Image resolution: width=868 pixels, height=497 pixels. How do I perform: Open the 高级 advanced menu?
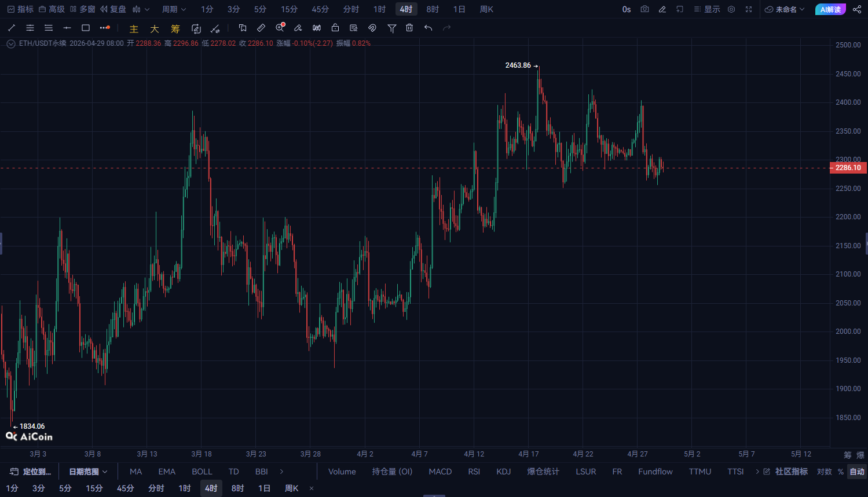pos(52,9)
